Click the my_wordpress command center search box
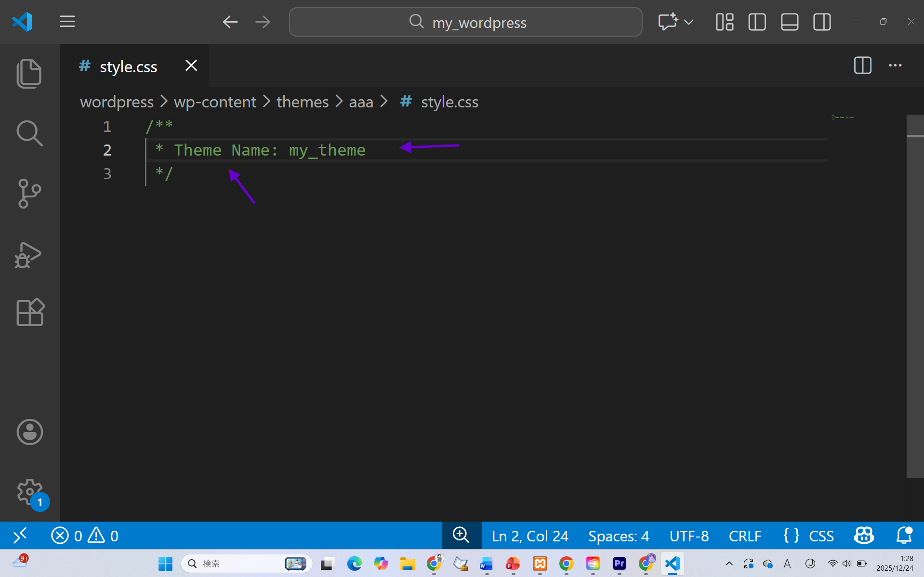Screen dimensions: 924x577 point(465,22)
